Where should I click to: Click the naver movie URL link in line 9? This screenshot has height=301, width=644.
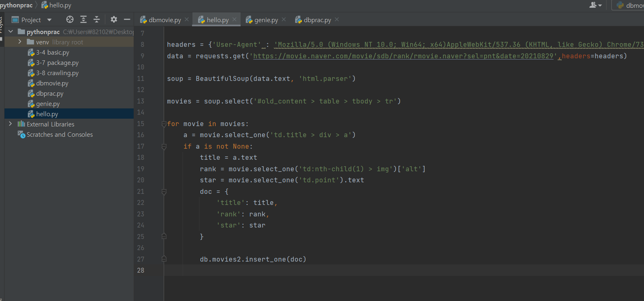point(403,56)
